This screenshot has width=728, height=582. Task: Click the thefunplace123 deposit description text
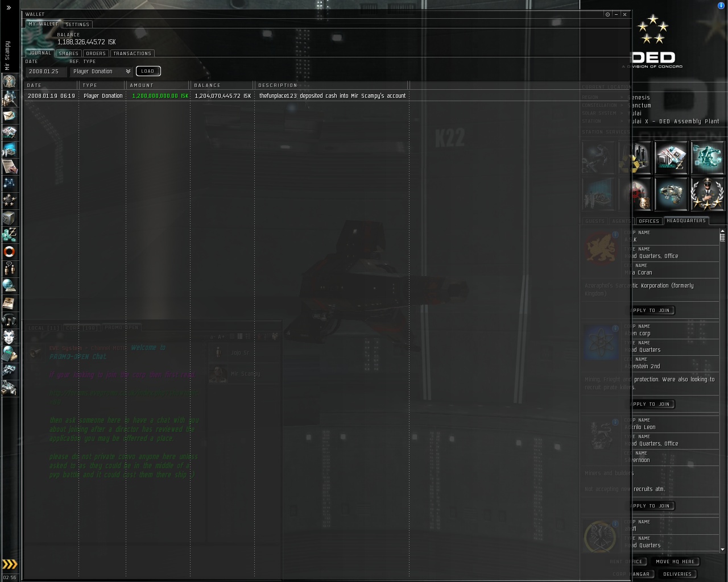(332, 96)
